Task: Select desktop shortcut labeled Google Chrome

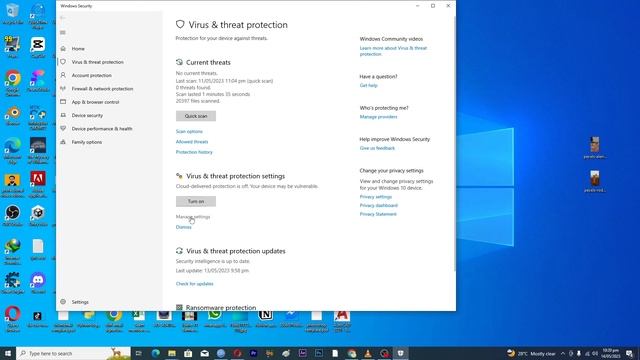Action: coord(13,83)
